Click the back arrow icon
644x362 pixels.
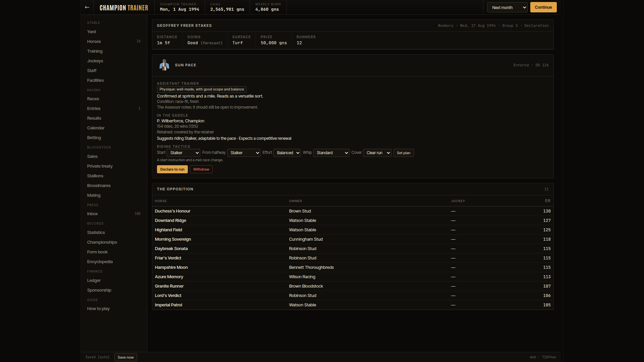[x=87, y=7]
